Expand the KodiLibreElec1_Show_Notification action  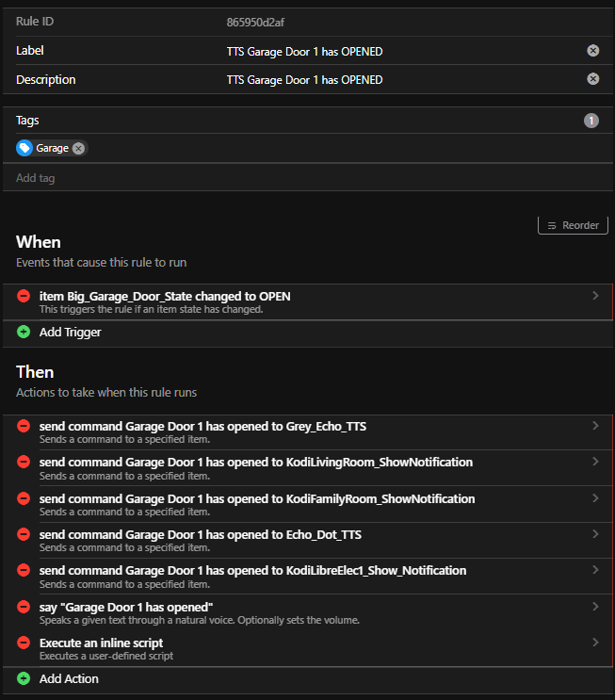pos(594,570)
